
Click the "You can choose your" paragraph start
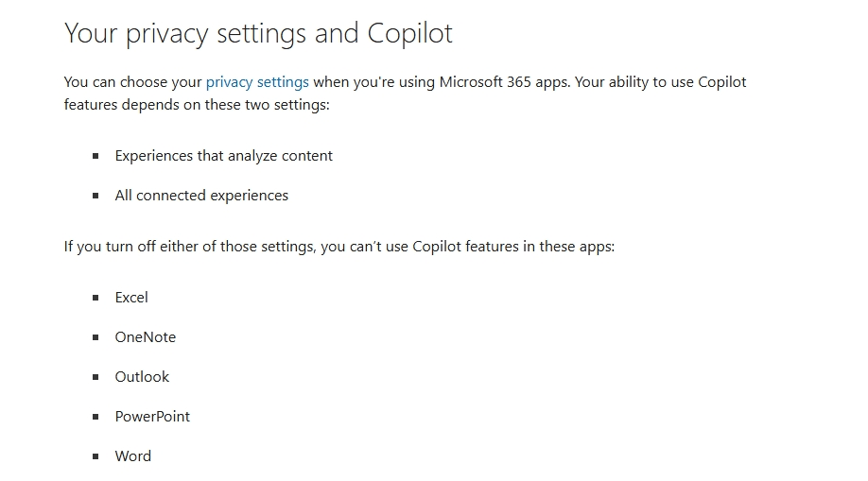coord(133,82)
